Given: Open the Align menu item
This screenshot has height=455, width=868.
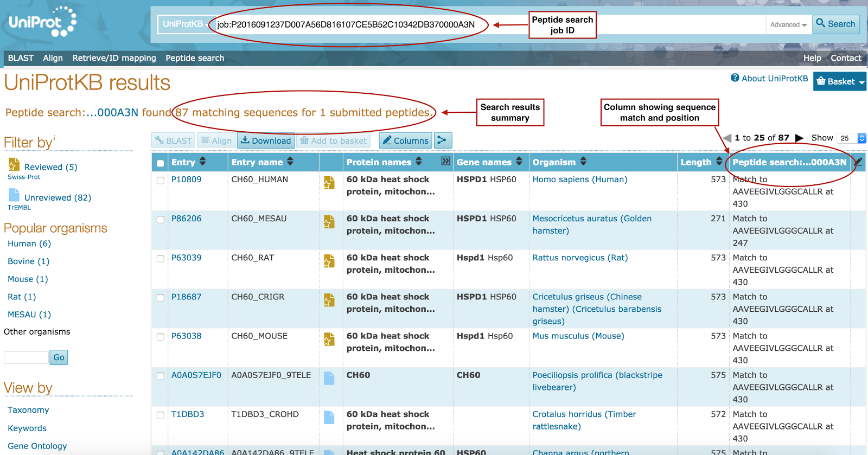Looking at the screenshot, I should click(x=53, y=58).
